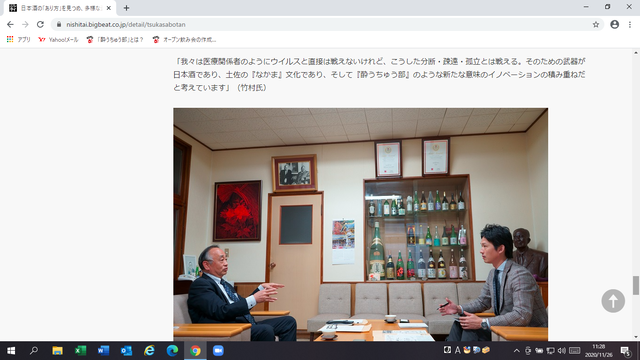This screenshot has height=360, width=640.
Task: Close the 日本酒の「あり方」 tab
Action: click(109, 8)
